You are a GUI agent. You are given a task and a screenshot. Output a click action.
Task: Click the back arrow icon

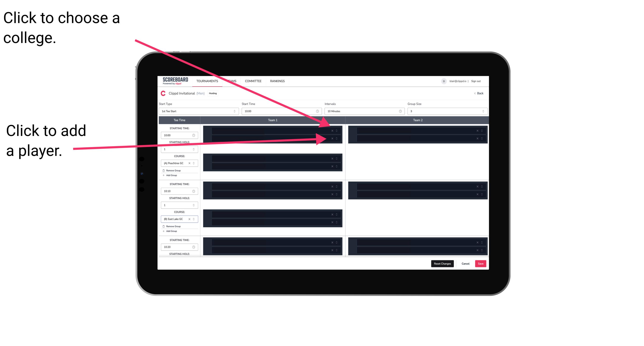click(475, 93)
